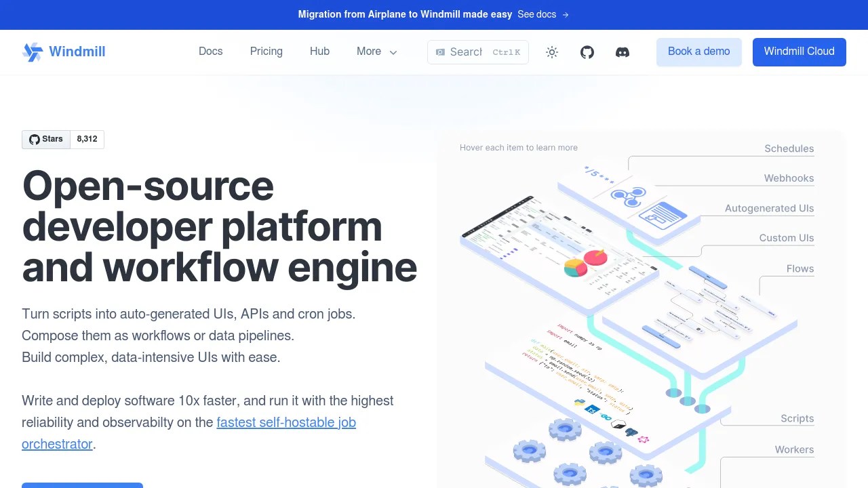Click the 8,312 stars count
Image resolution: width=868 pixels, height=488 pixels.
tap(87, 139)
